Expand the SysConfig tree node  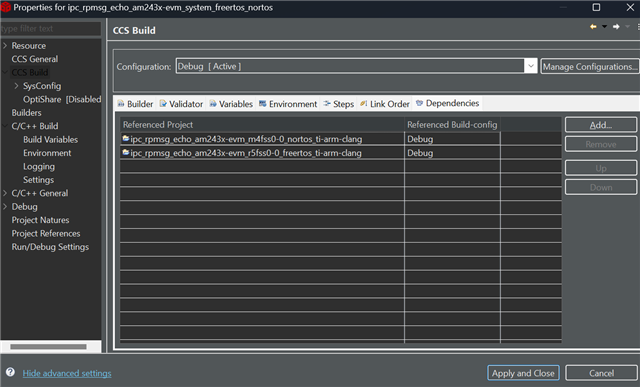pos(16,86)
